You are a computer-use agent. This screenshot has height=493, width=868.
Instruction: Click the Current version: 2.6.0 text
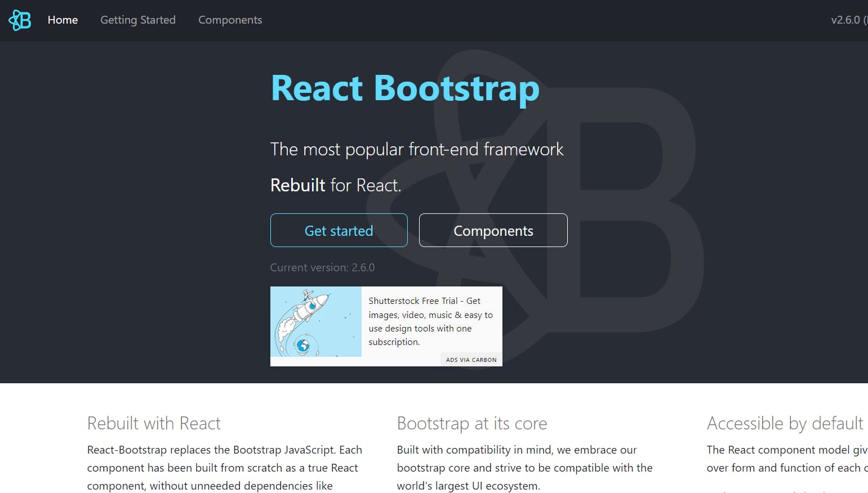[x=322, y=267]
